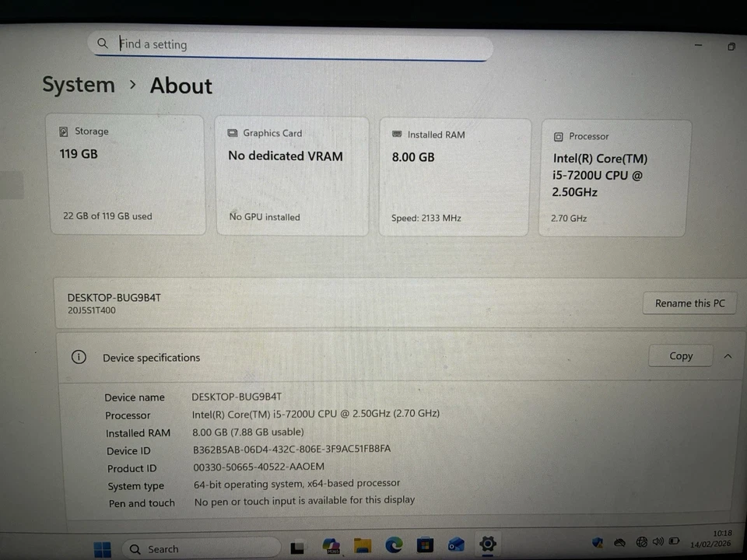747x560 pixels.
Task: Click the battery tray icon
Action: coord(674,541)
